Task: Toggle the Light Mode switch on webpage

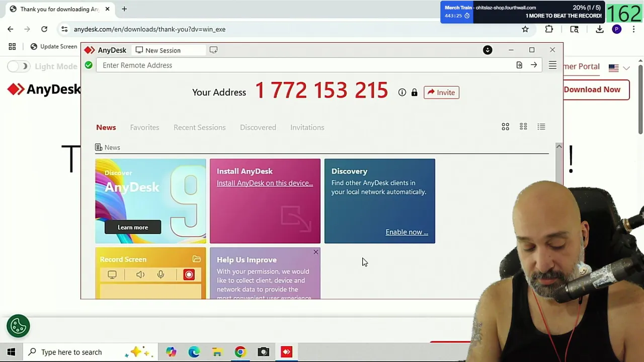Action: [19, 66]
